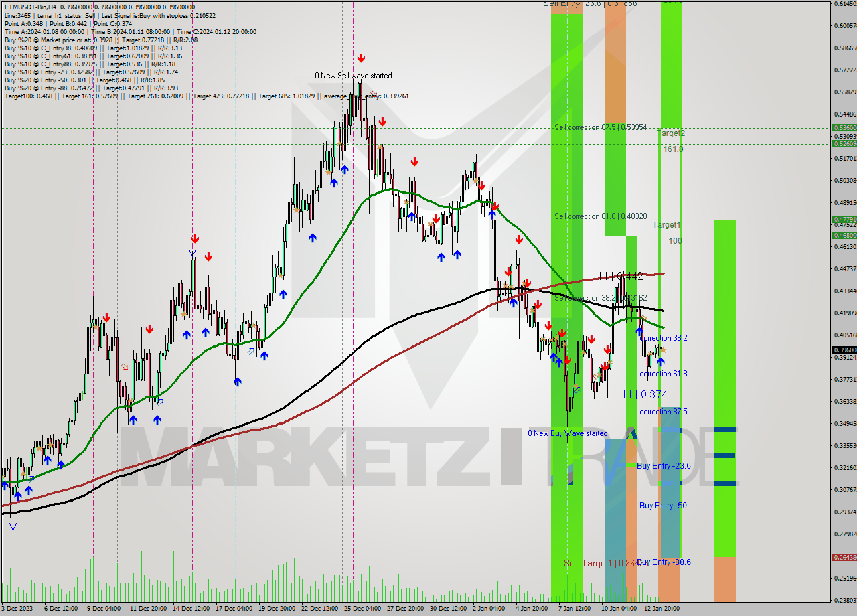Image resolution: width=857 pixels, height=616 pixels.
Task: Select the 'Buy %10 @ C_Entry61' line
Action: pos(93,56)
